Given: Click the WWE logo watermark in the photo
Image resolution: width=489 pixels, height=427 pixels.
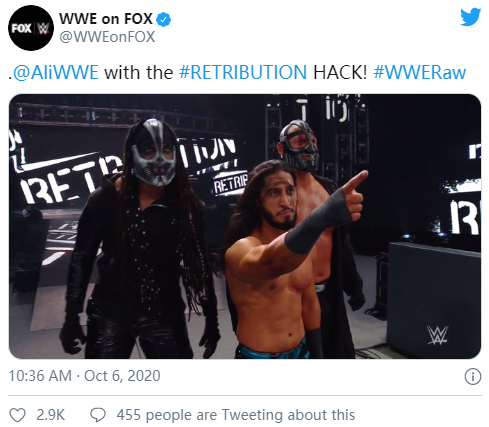Looking at the screenshot, I should point(437,335).
